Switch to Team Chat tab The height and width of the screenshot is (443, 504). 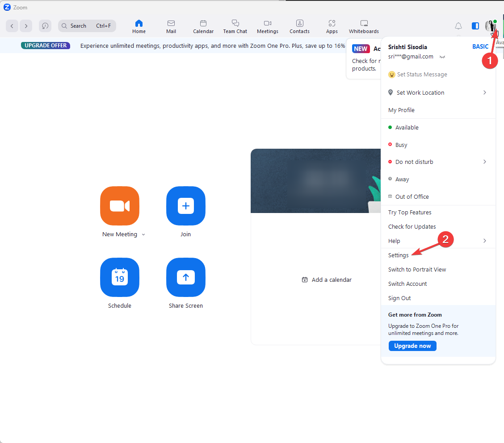tap(235, 27)
